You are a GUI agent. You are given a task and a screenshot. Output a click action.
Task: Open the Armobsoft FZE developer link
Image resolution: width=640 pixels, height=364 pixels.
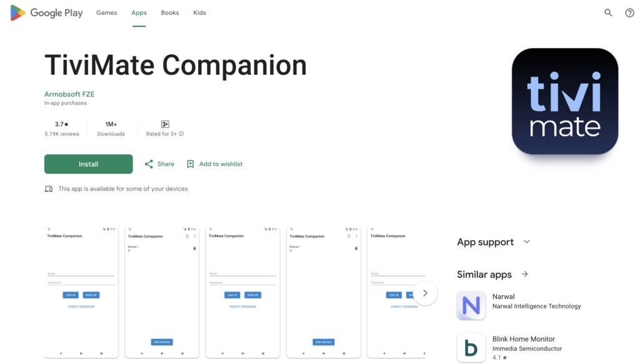(x=69, y=94)
